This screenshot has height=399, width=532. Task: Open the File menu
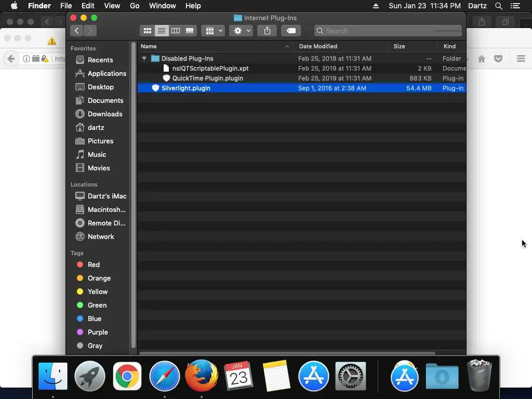[x=66, y=6]
